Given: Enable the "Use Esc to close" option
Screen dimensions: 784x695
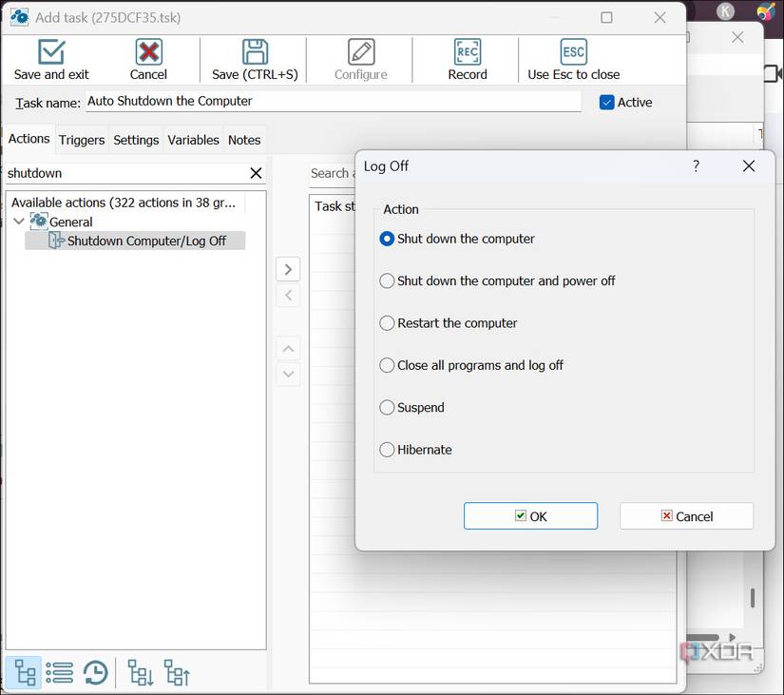Looking at the screenshot, I should click(x=574, y=59).
